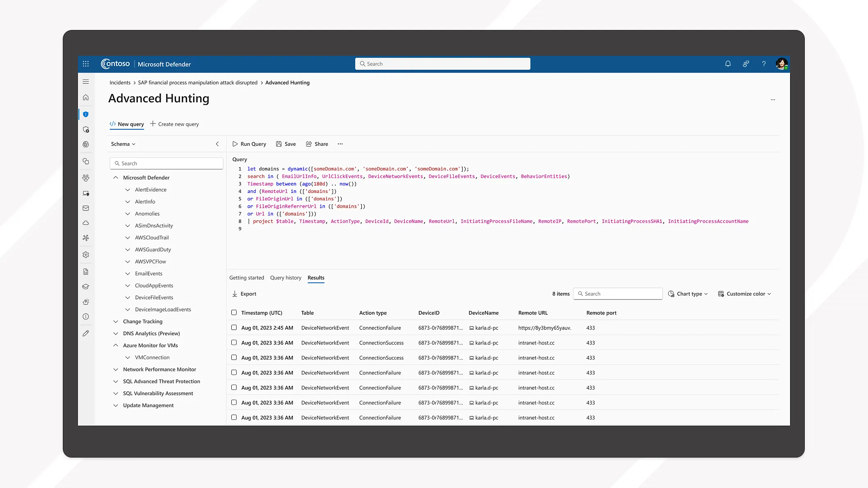The image size is (868, 488).
Task: Check the last visible results row checkbox
Action: (x=234, y=417)
